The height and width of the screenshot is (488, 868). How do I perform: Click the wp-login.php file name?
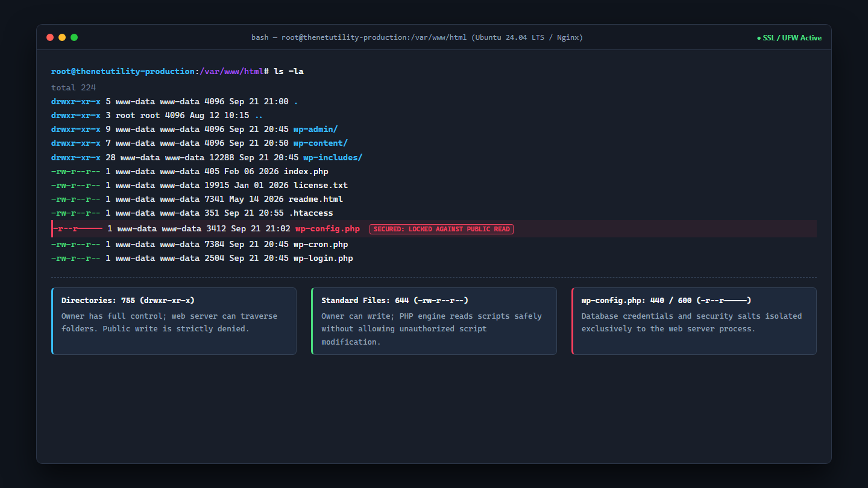tap(323, 258)
